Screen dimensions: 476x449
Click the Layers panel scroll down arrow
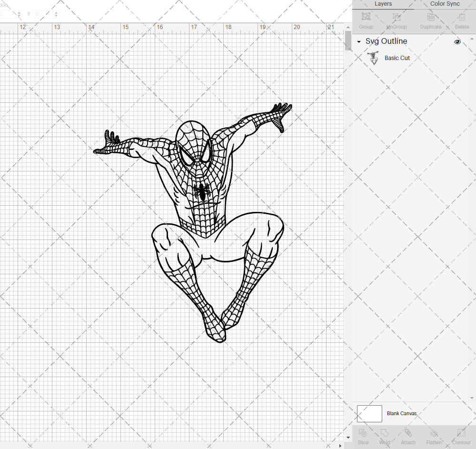(471, 398)
